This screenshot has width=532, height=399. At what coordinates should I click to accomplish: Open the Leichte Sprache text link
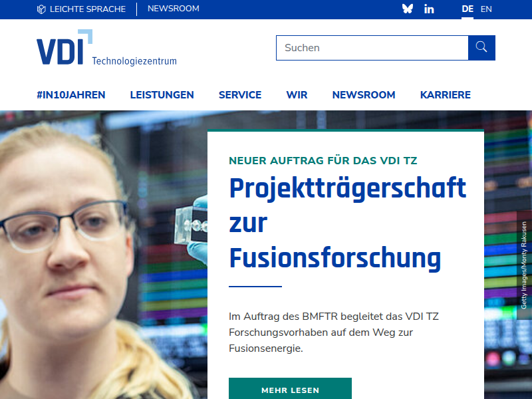coord(88,9)
